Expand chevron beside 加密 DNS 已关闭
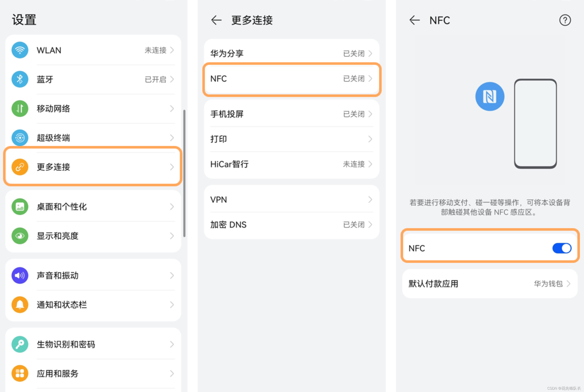Screen dimensions: 584x392 [x=370, y=225]
